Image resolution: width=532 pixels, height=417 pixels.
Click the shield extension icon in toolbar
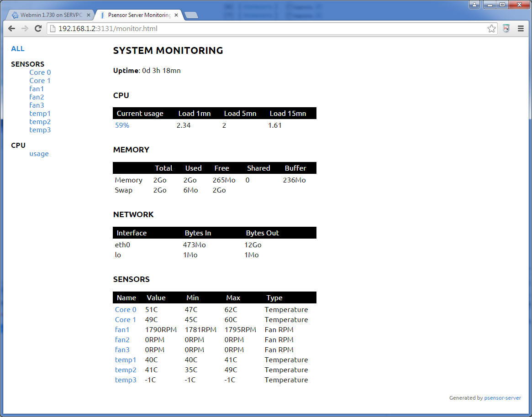[x=506, y=28]
